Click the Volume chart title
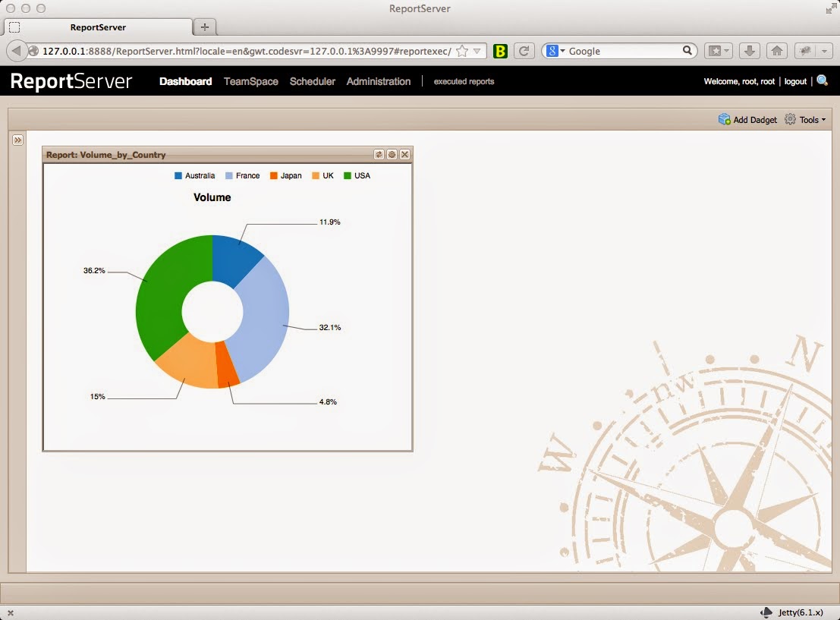Viewport: 840px width, 620px height. pyautogui.click(x=212, y=197)
